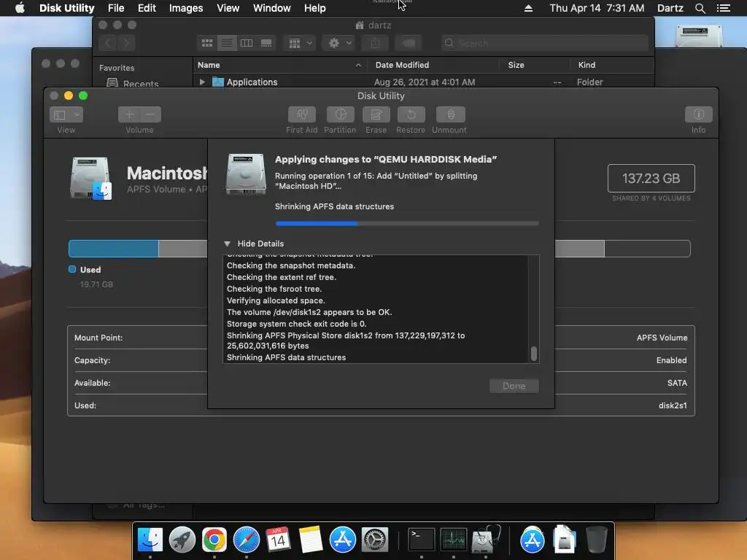Open Disk Utility icon in the Dock
Screen dimensions: 747x560
[x=485, y=540]
